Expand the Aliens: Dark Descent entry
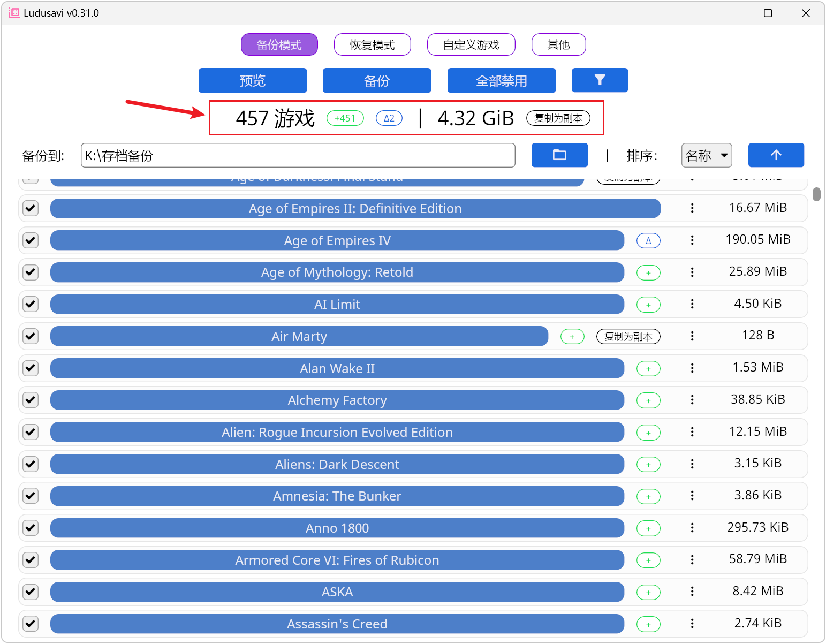This screenshot has width=826, height=644. tap(337, 464)
